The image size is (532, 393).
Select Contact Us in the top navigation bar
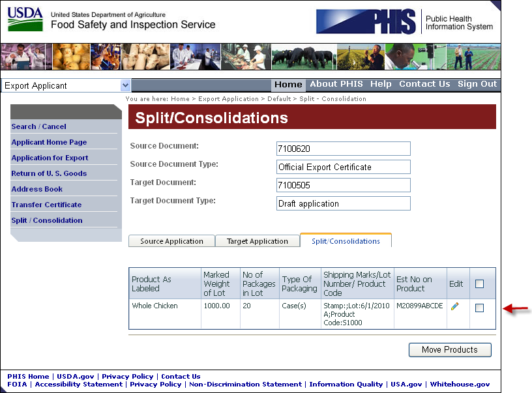click(424, 84)
